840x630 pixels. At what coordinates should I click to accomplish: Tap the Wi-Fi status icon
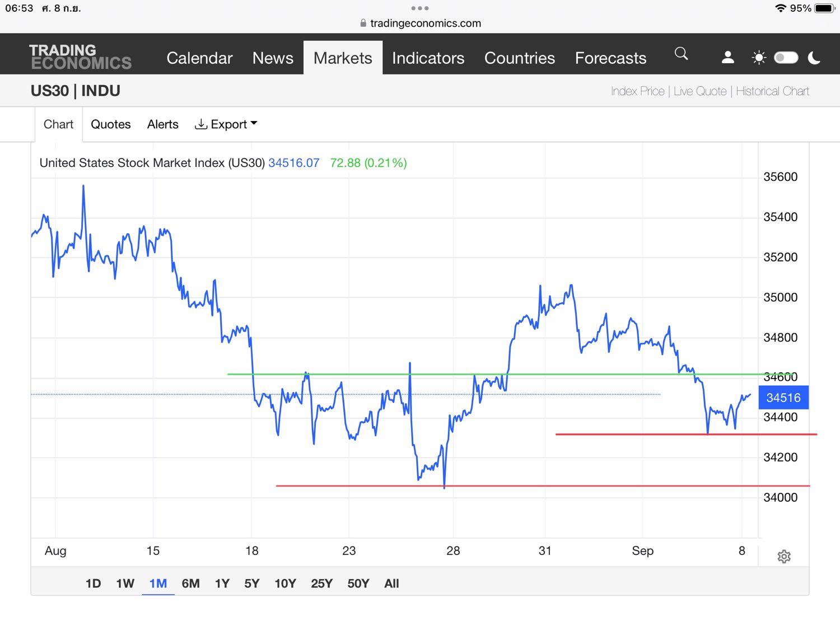tap(781, 8)
